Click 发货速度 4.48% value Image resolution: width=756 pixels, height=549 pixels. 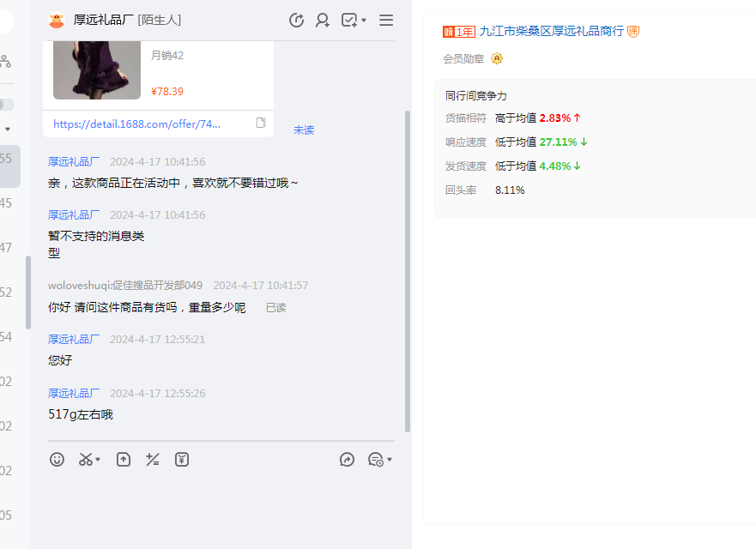coord(555,166)
